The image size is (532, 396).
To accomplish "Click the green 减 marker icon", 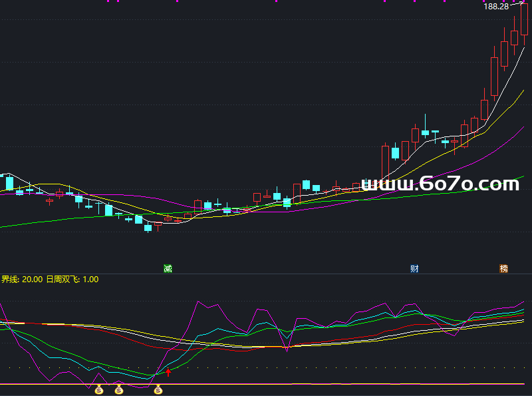I will (x=168, y=269).
